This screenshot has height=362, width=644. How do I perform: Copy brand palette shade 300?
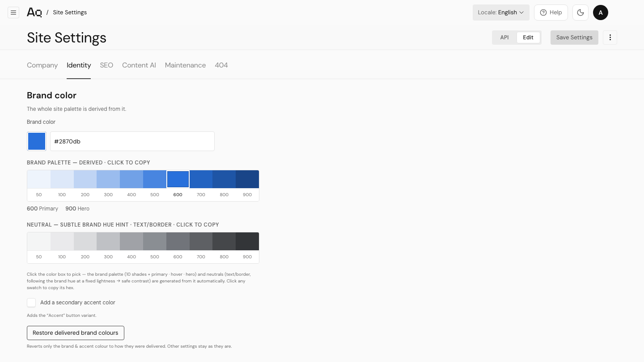[x=108, y=179]
